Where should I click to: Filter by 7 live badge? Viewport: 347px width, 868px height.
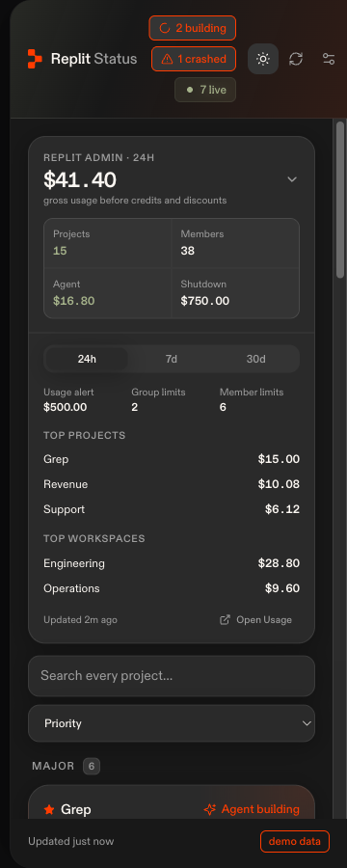[205, 90]
